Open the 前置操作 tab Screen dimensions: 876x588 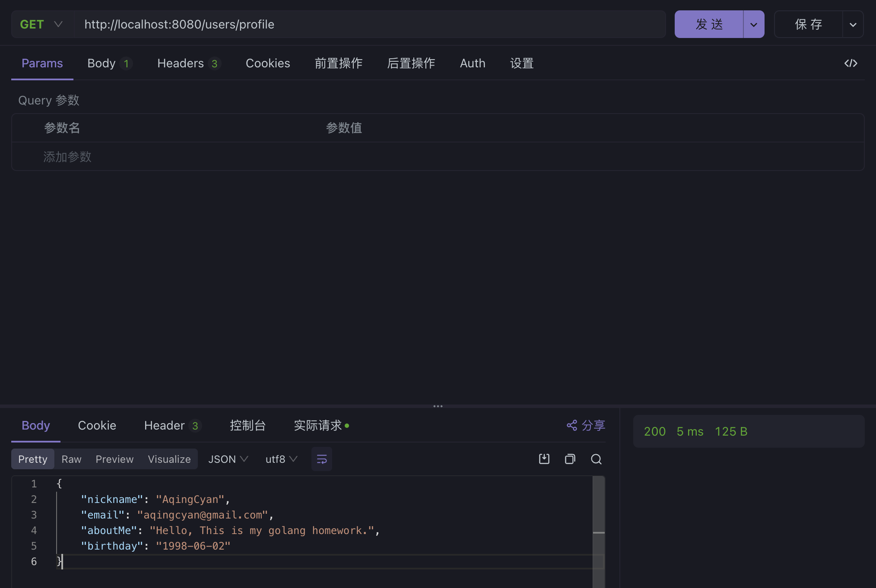[x=339, y=63]
